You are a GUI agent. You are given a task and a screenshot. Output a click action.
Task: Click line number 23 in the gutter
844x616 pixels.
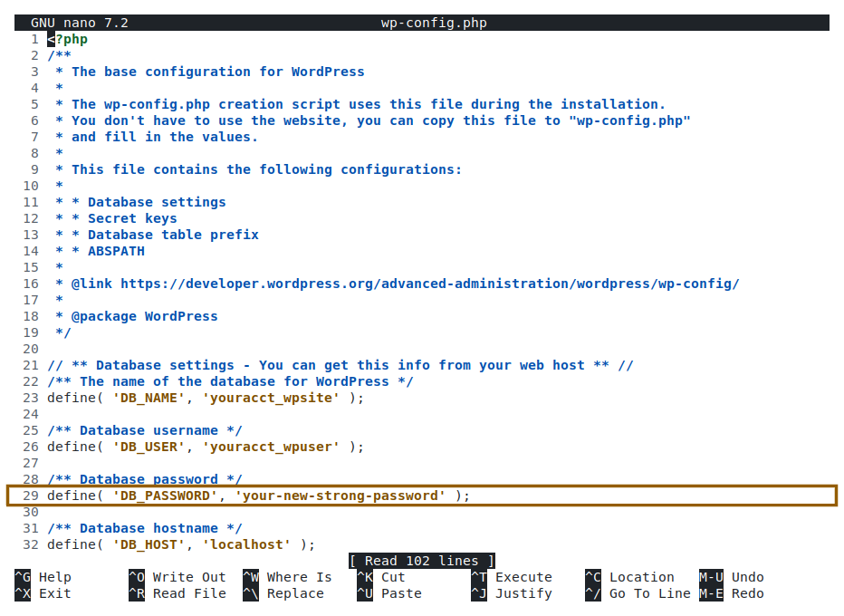pos(31,398)
